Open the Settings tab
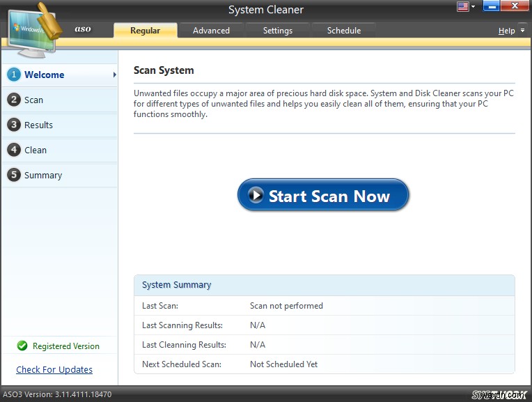The width and height of the screenshot is (532, 402). [x=278, y=30]
